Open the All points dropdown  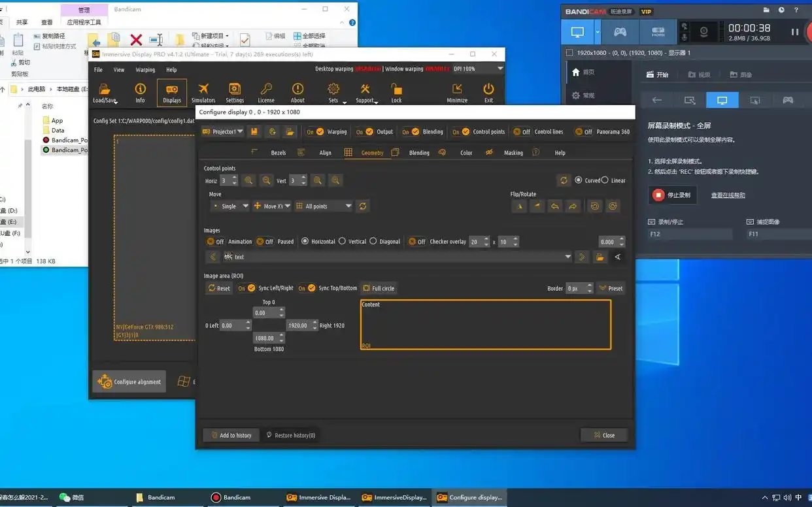[324, 206]
